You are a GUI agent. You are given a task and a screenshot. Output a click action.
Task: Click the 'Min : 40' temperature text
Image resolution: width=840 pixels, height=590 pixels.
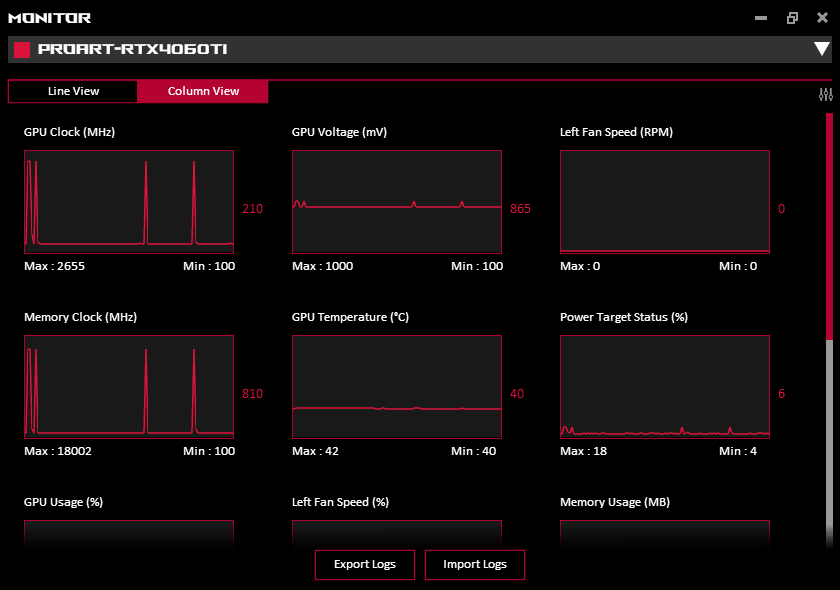pos(474,451)
